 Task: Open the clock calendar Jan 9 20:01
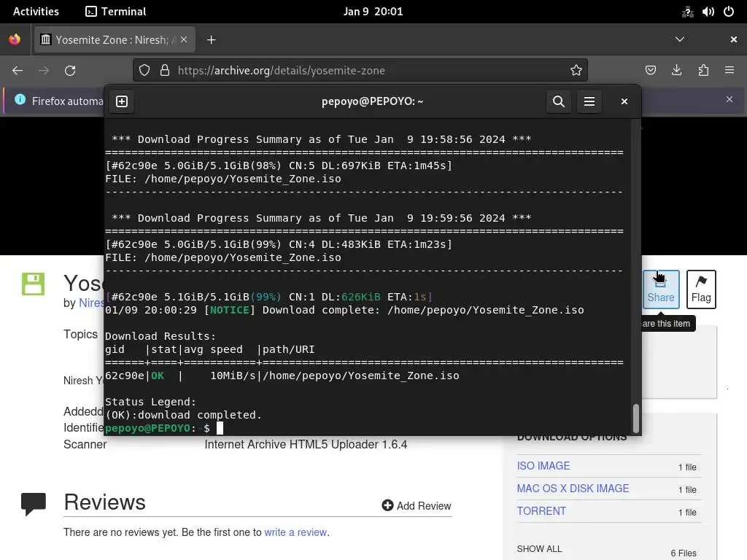[x=373, y=12]
